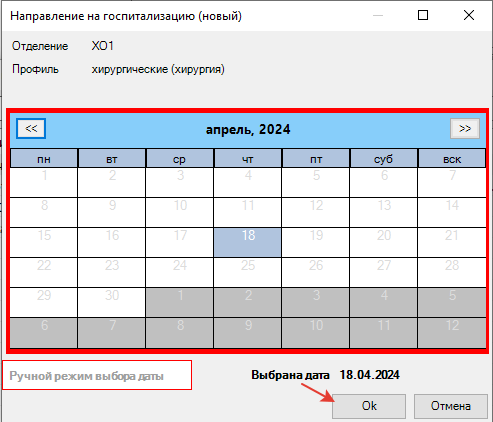Click the апрель, 2024 month header
The height and width of the screenshot is (422, 493).
click(248, 129)
